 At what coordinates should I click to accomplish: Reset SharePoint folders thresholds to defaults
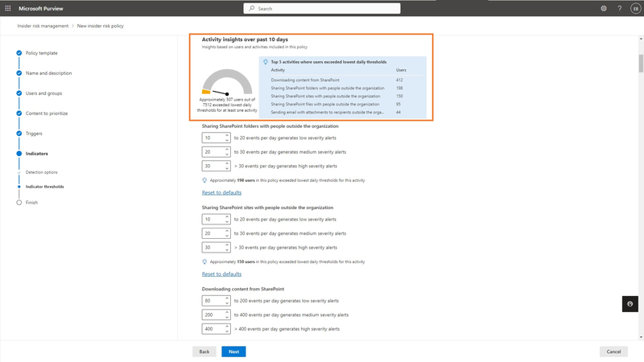pos(221,192)
